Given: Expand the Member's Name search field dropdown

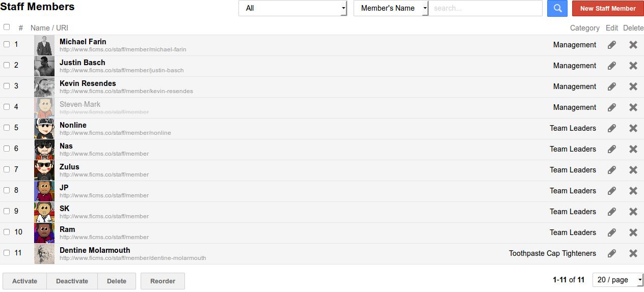Looking at the screenshot, I should [391, 8].
